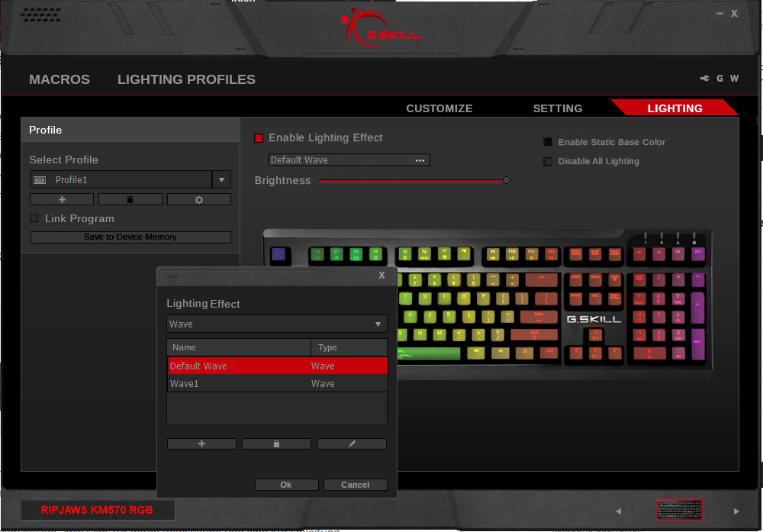Viewport: 763px width, 532px height.
Task: Click Save to Device Memory
Action: pyautogui.click(x=130, y=237)
